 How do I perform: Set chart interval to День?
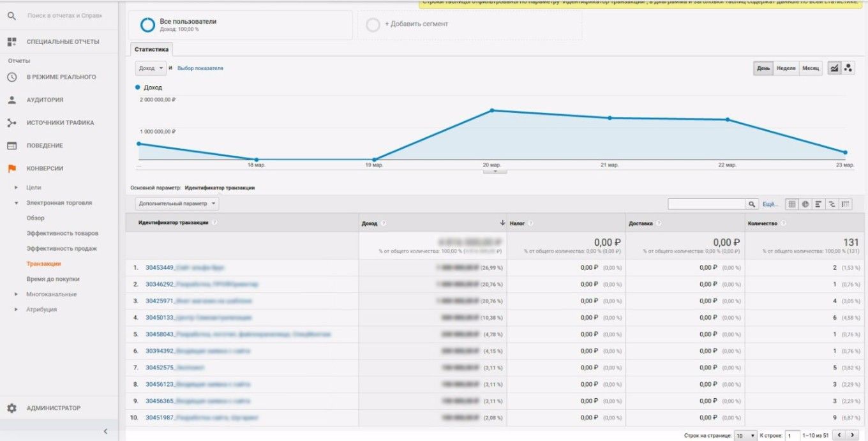click(763, 68)
